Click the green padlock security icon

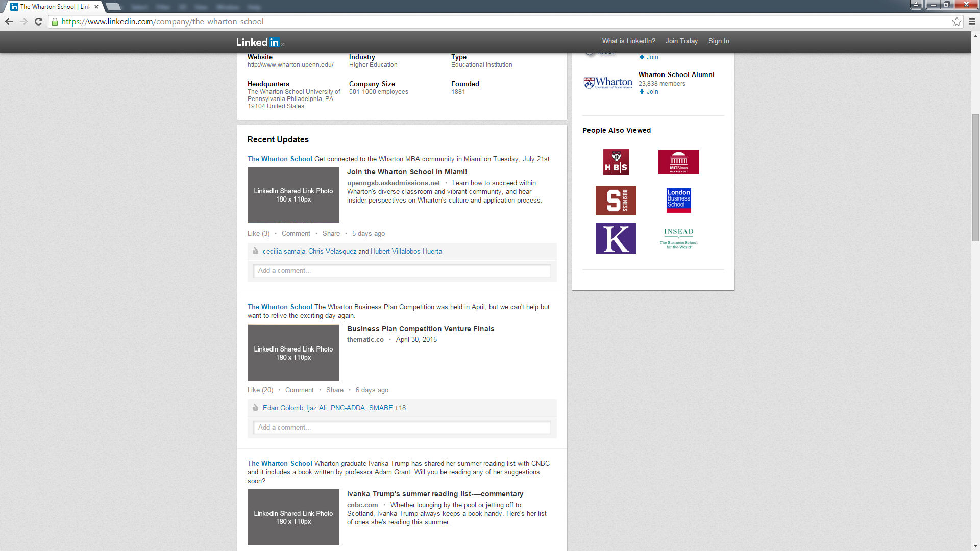coord(55,21)
